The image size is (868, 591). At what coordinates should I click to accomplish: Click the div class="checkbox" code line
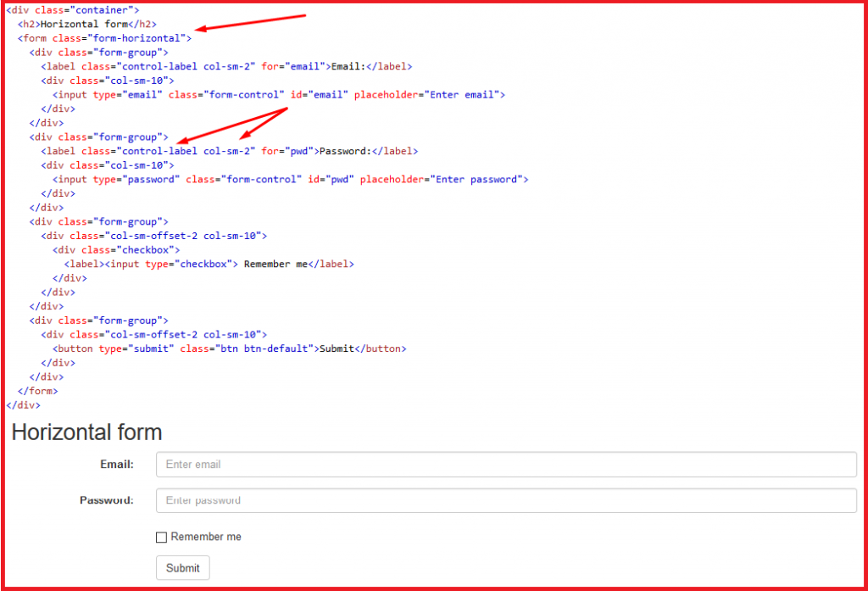(x=116, y=250)
